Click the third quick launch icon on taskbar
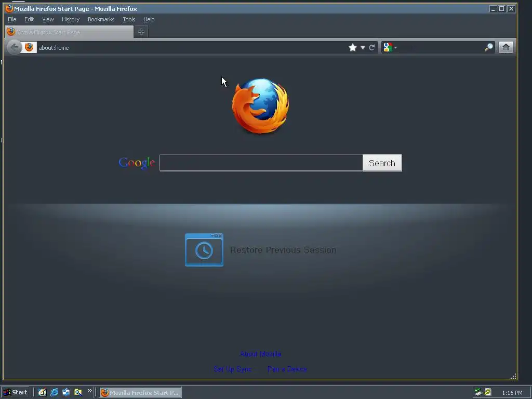This screenshot has width=532, height=399. point(66,392)
